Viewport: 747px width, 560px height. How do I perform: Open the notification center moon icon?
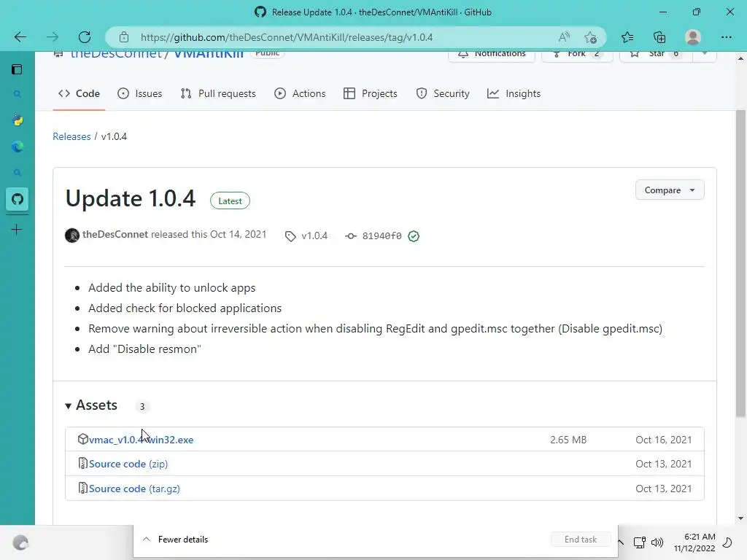(727, 542)
